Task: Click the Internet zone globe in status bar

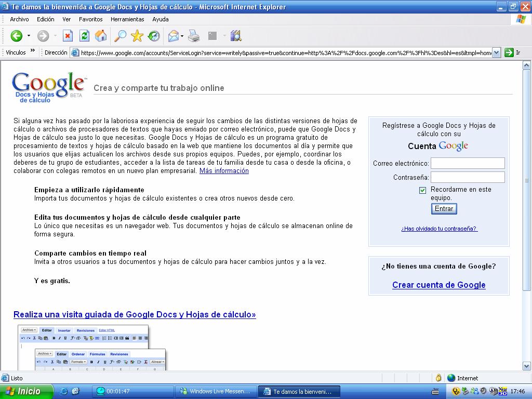Action: click(x=451, y=378)
